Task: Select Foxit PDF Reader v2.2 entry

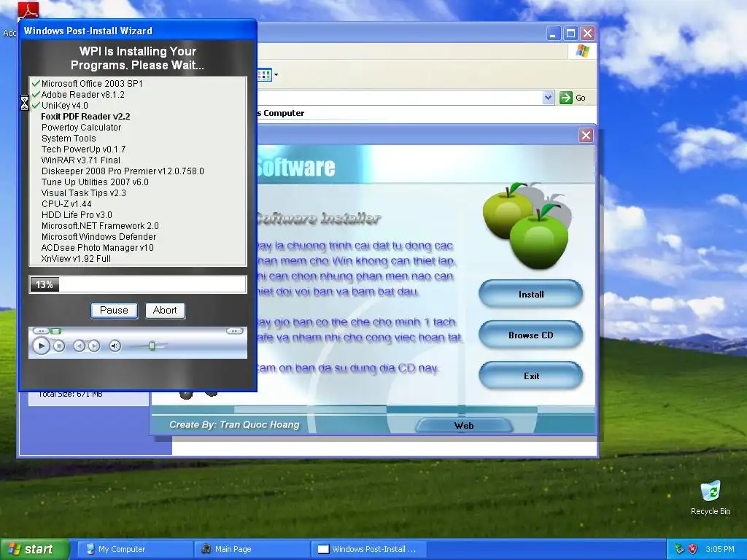Action: click(86, 116)
